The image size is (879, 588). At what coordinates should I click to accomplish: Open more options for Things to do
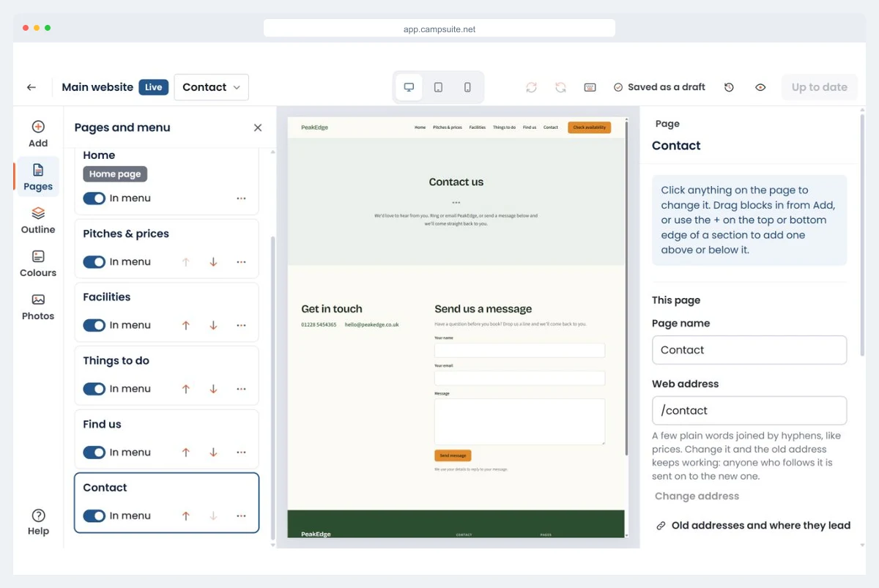coord(241,389)
